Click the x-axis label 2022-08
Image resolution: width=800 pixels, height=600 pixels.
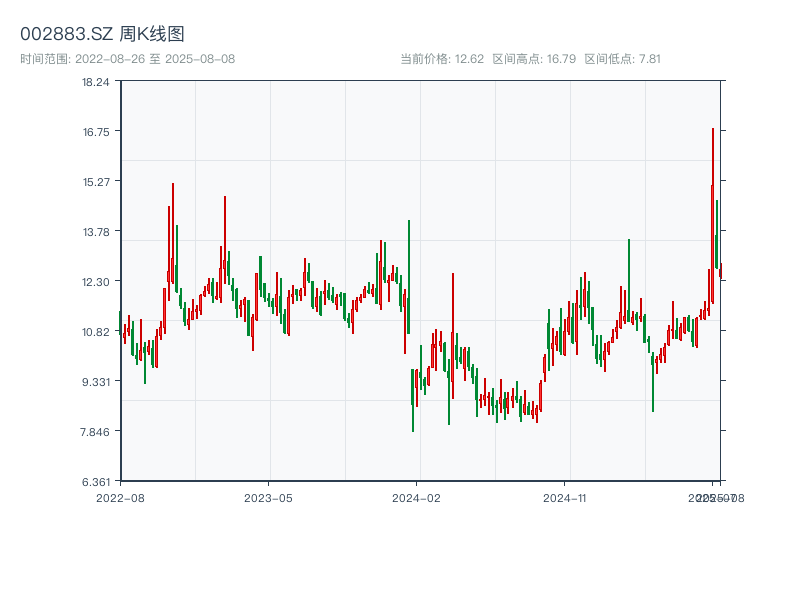tap(120, 498)
